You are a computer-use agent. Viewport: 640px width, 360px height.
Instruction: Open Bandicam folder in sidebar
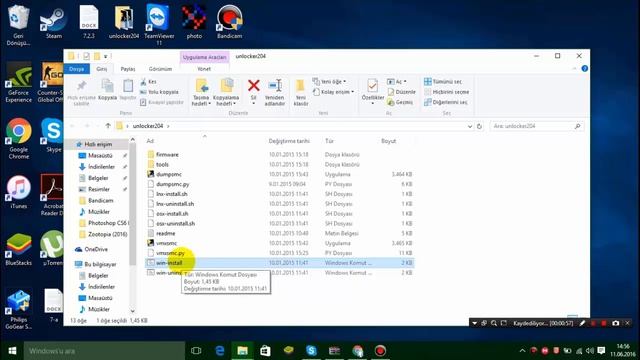point(100,201)
